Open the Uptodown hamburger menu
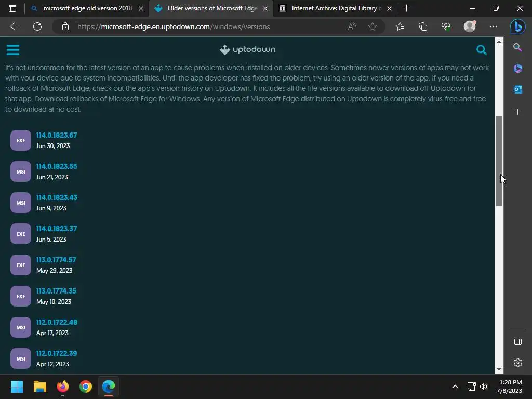Screen dimensions: 532x399 (x=13, y=50)
